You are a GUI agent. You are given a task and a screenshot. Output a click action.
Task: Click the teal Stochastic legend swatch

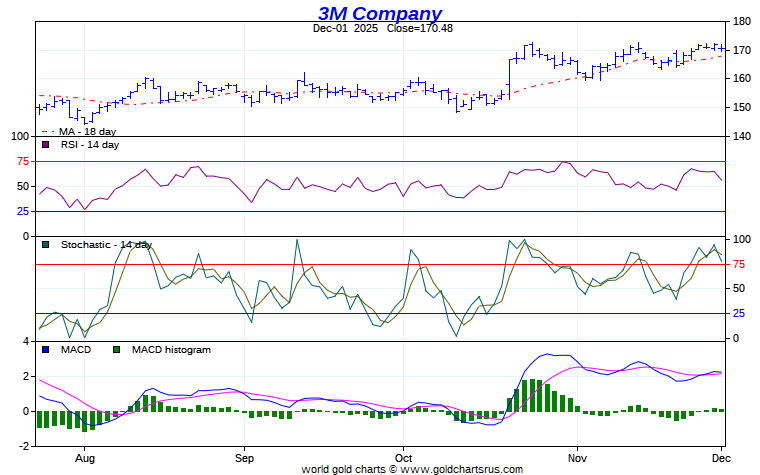coord(46,244)
